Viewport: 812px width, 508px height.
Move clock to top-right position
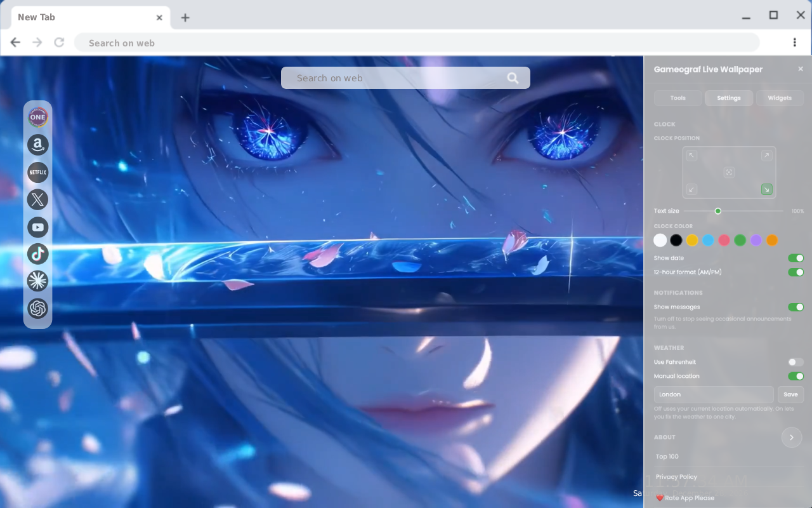(766, 156)
